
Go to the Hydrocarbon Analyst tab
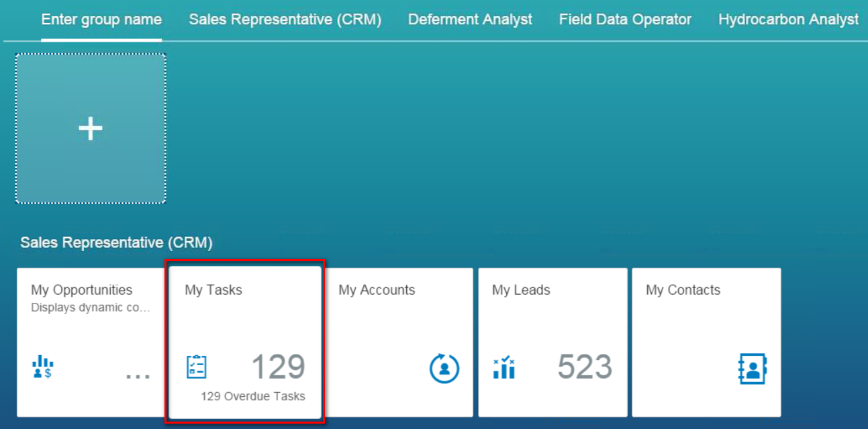[789, 19]
